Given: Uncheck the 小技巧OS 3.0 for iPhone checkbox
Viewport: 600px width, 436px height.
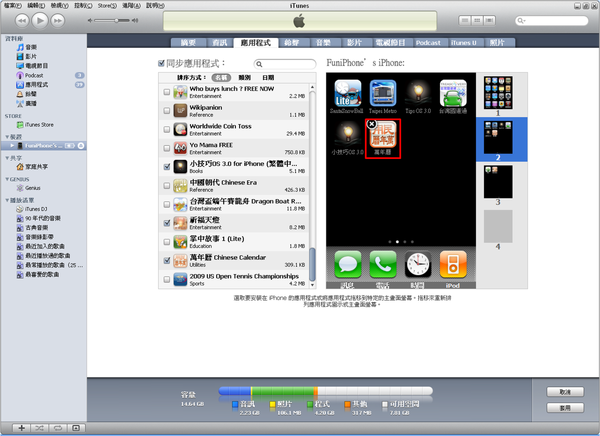Looking at the screenshot, I should (x=166, y=167).
